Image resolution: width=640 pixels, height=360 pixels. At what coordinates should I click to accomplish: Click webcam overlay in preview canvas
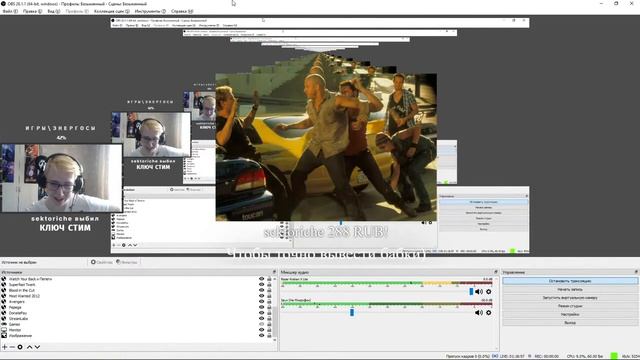point(62,178)
